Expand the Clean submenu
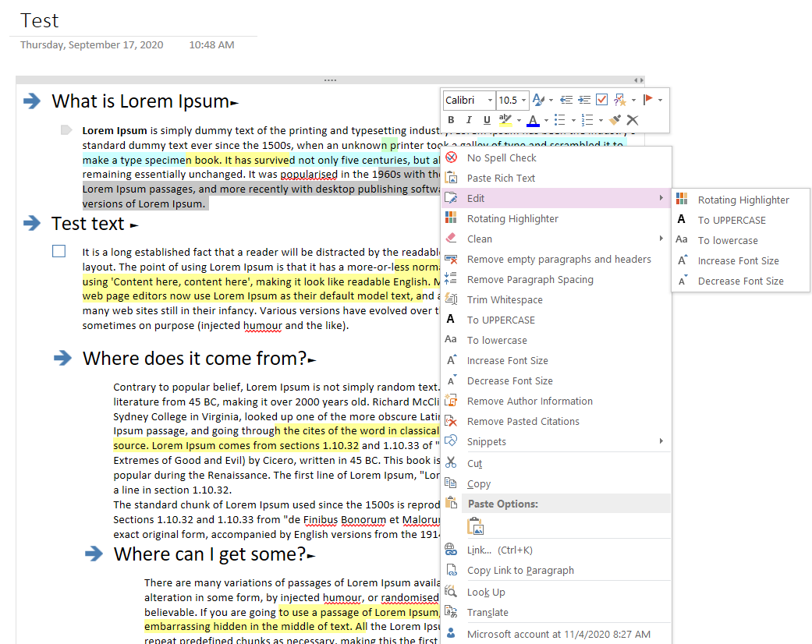 pyautogui.click(x=480, y=239)
